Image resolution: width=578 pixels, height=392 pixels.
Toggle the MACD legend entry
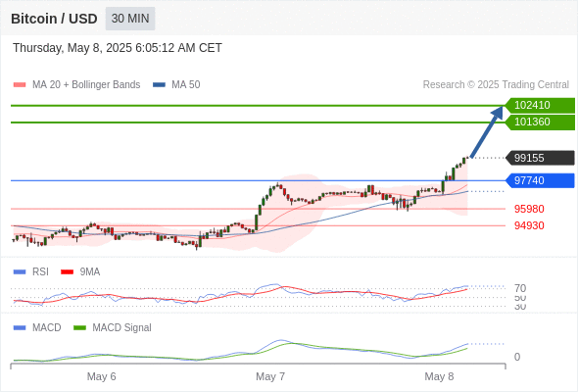coord(37,327)
